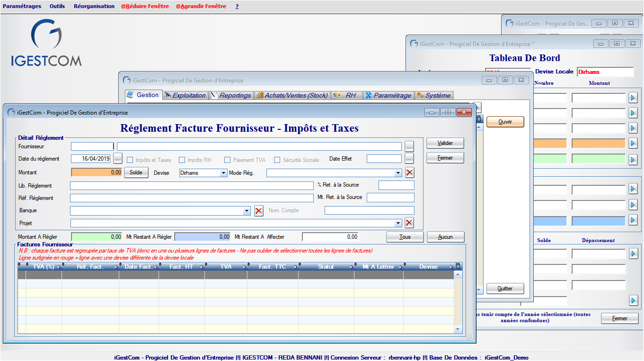Click Fermer in the Réglement Facture window
Image resolution: width=644 pixels, height=361 pixels.
click(445, 158)
